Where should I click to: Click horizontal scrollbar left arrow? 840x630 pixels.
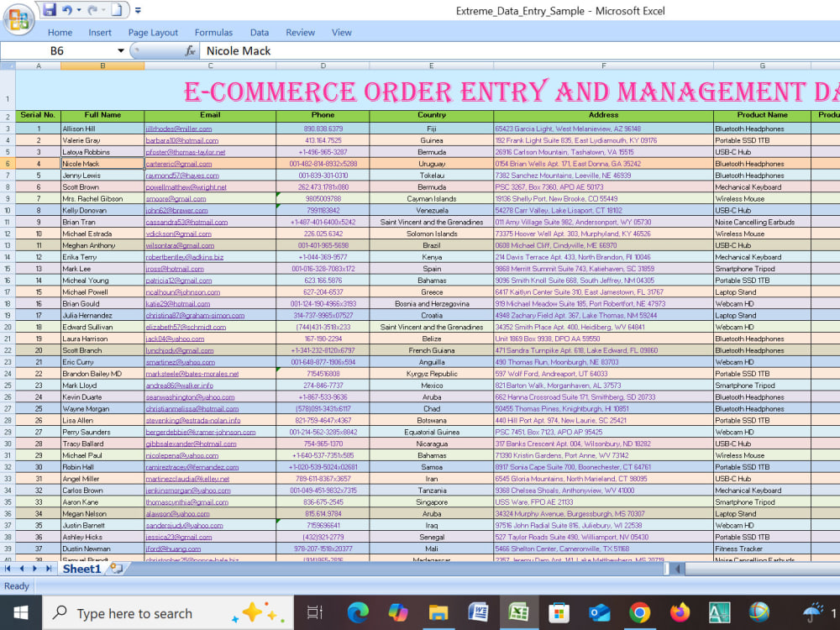677,569
